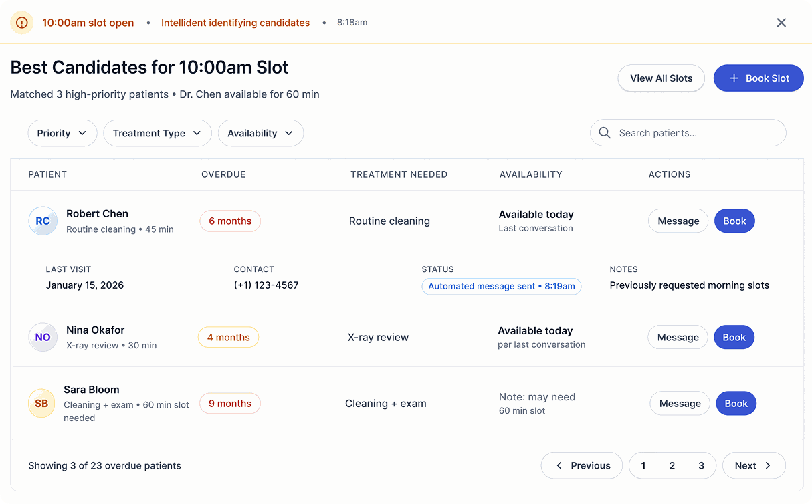Viewport: 812px width, 504px height.
Task: Click the Book Slot button
Action: pos(758,78)
